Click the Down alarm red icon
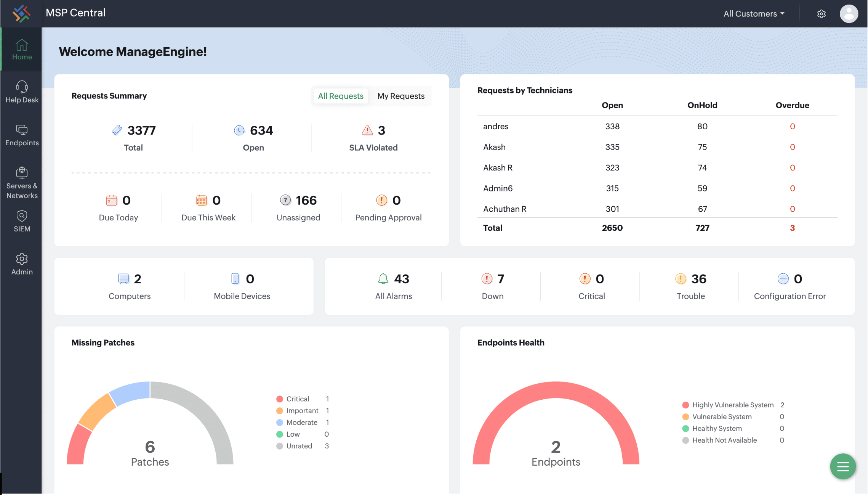 [487, 279]
